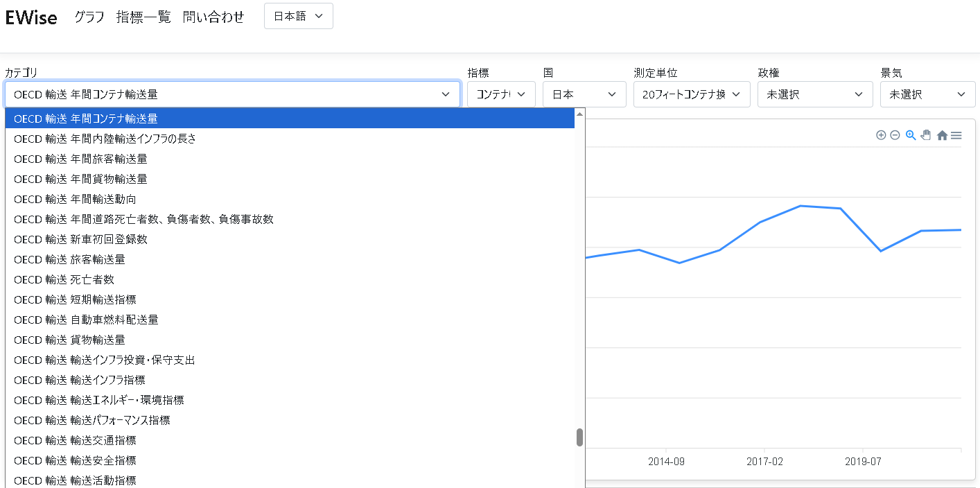
Task: Open the chart hamburger menu
Action: [956, 136]
